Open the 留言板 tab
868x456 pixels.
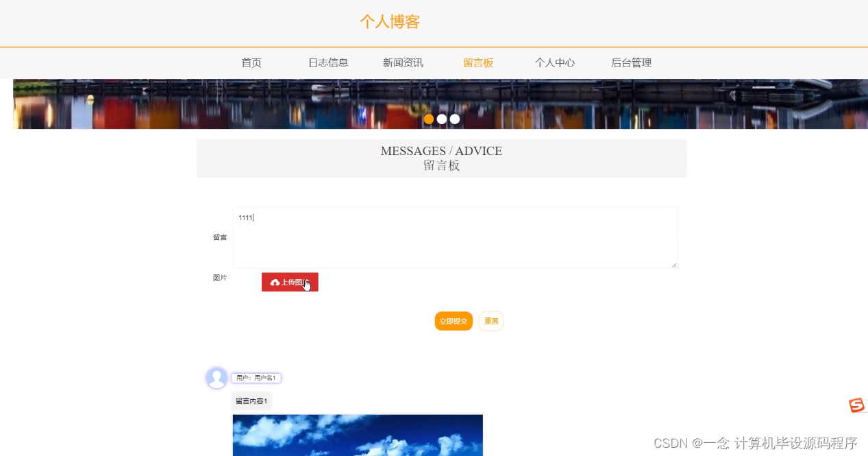point(478,62)
